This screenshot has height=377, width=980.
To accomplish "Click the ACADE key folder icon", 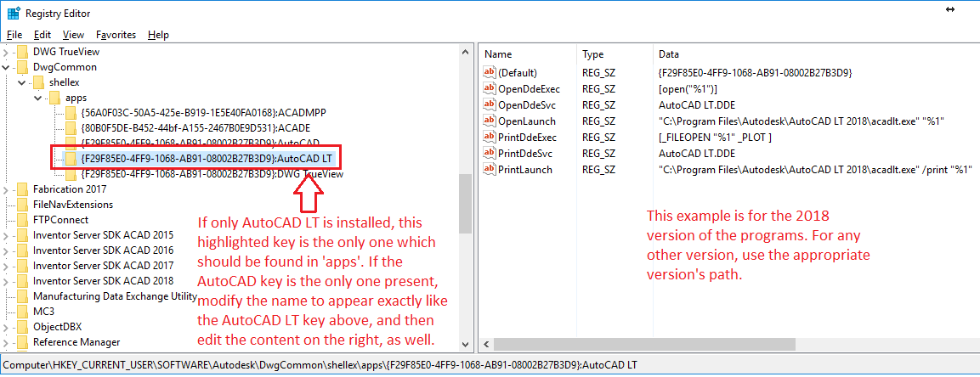I will point(71,128).
